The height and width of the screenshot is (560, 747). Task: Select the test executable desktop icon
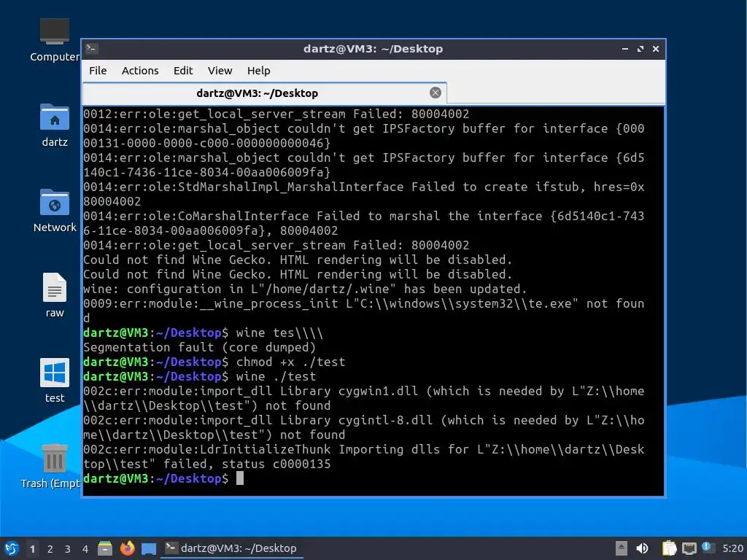point(54,381)
